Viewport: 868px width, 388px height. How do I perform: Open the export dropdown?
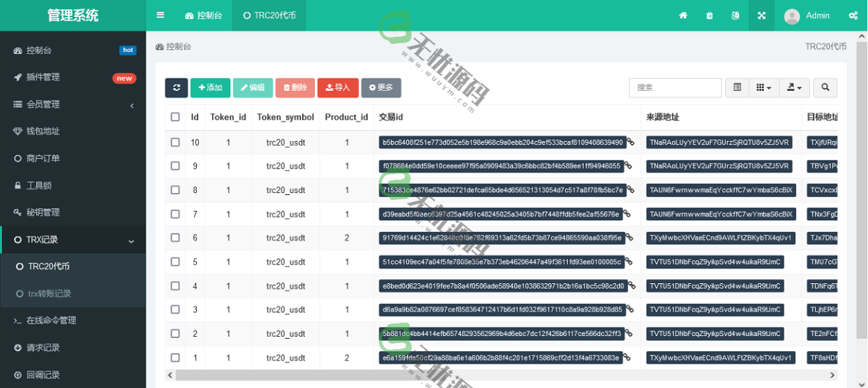click(794, 87)
